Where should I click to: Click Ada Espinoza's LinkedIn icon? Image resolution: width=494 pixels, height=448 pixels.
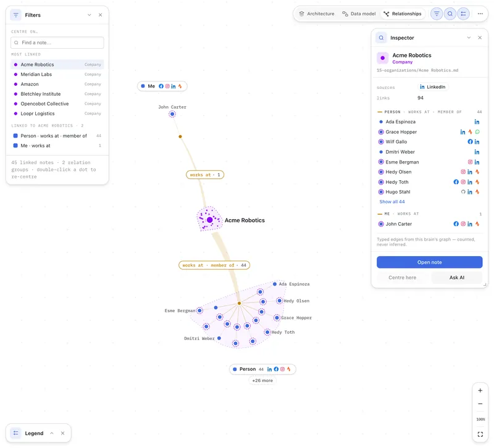click(x=477, y=122)
